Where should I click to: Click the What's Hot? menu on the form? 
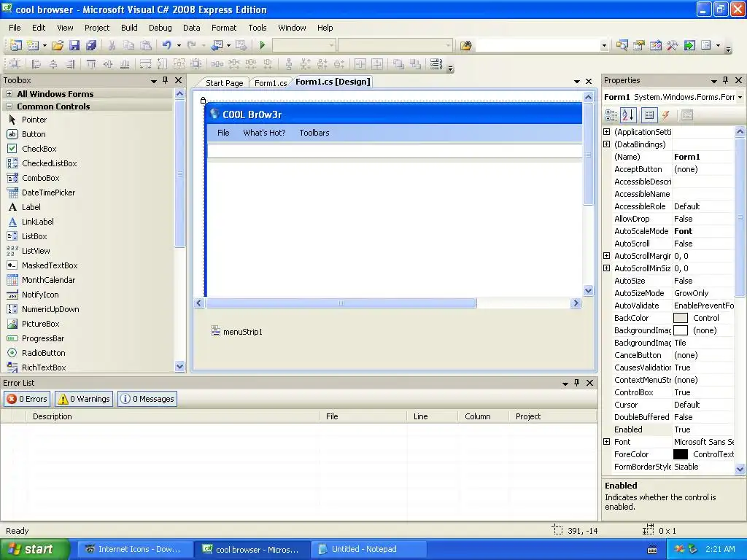pyautogui.click(x=264, y=133)
